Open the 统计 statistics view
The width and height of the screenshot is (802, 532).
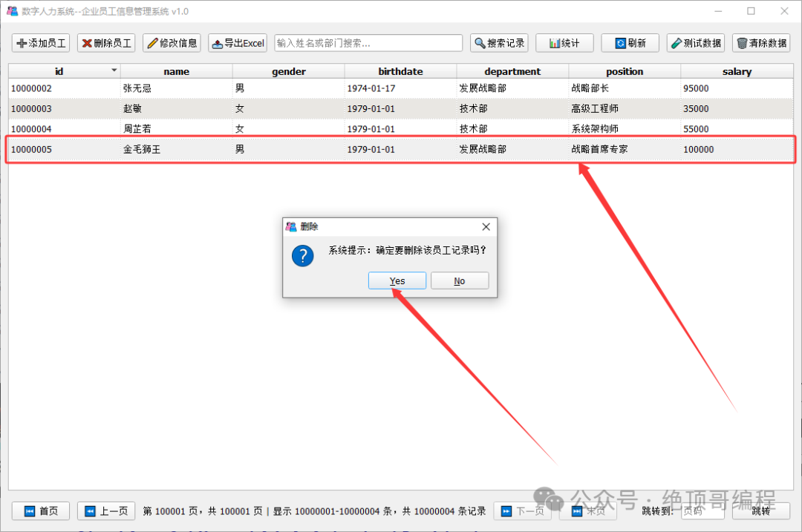tap(564, 43)
